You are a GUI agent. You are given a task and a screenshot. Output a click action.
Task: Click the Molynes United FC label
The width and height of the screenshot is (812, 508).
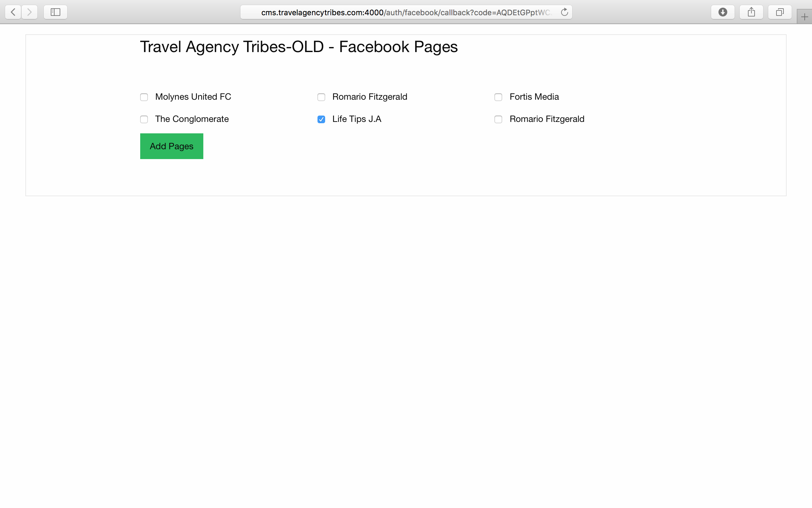click(x=193, y=97)
